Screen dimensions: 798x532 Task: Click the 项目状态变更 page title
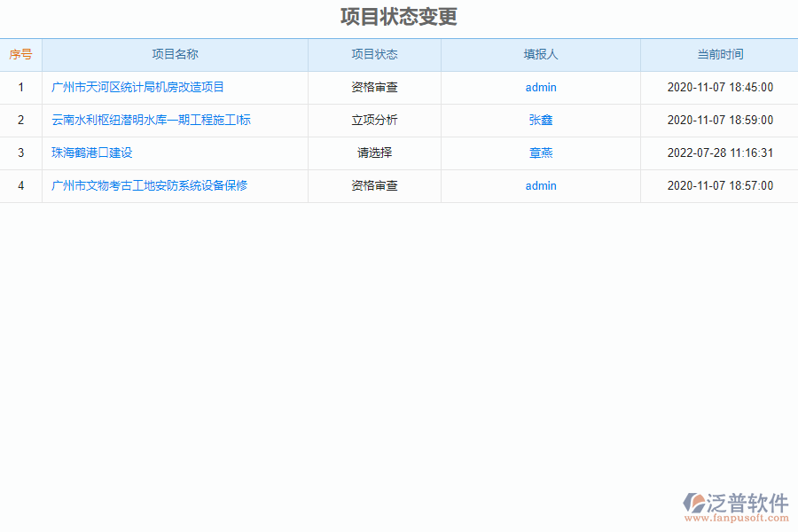(x=398, y=16)
